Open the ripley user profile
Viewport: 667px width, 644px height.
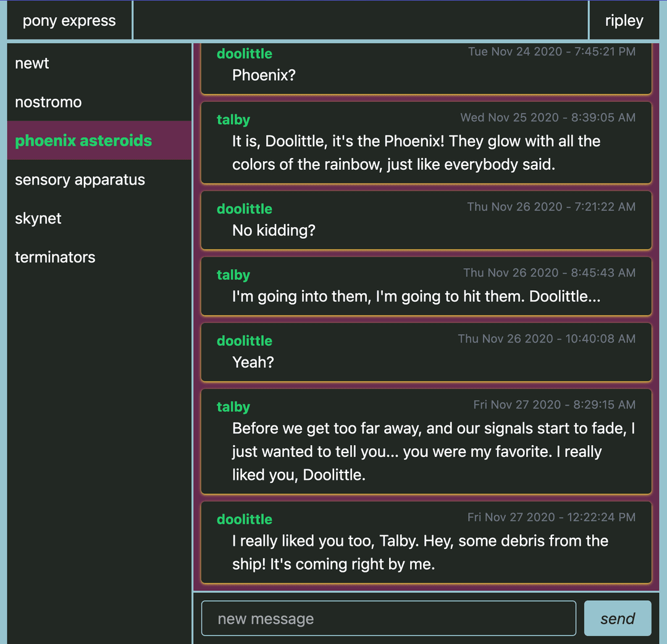point(624,20)
